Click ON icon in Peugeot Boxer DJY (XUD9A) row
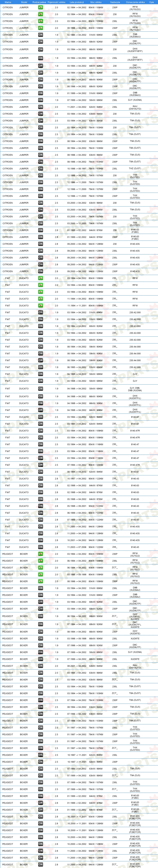The height and width of the screenshot is (868, 158). point(40,652)
